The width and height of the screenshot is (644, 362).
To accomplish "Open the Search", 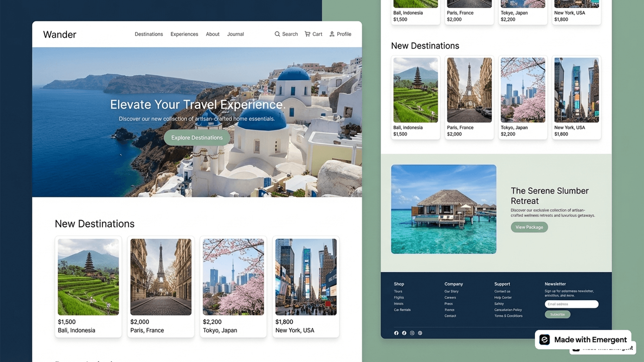I will (286, 34).
